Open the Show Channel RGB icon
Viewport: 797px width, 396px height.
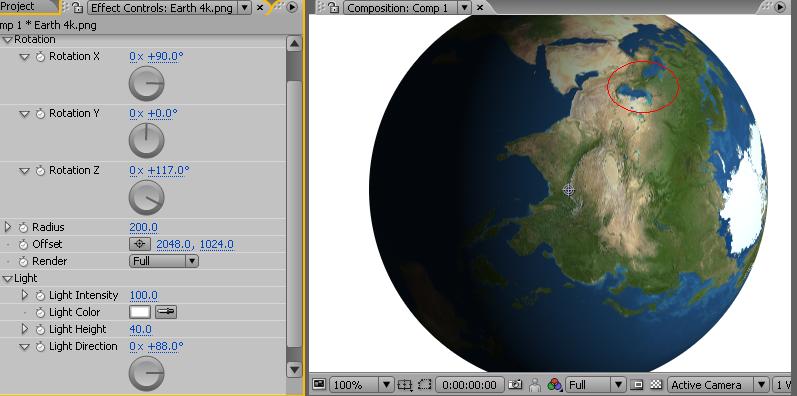point(554,385)
